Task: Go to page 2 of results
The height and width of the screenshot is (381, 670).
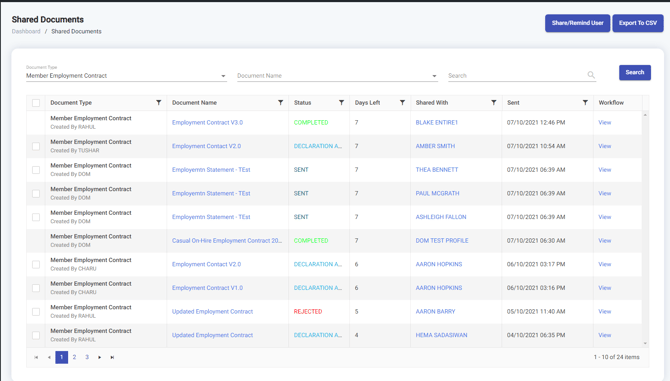Action: (74, 357)
